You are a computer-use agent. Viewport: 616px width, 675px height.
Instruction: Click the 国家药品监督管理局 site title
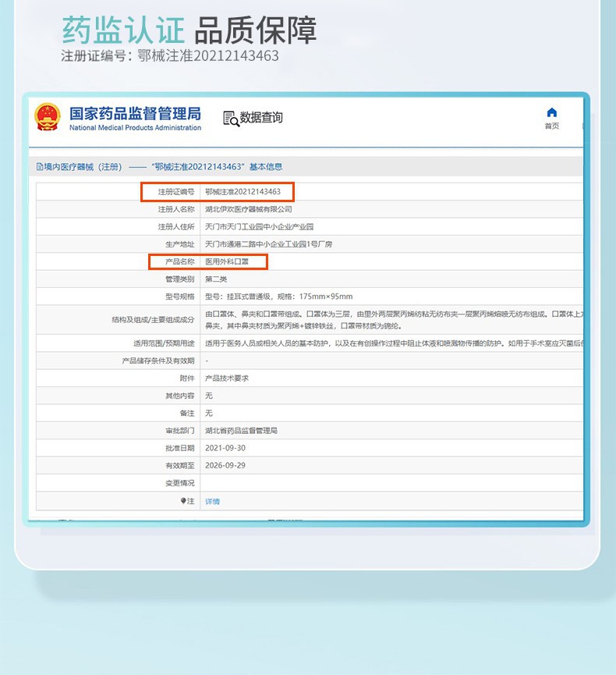pos(135,114)
